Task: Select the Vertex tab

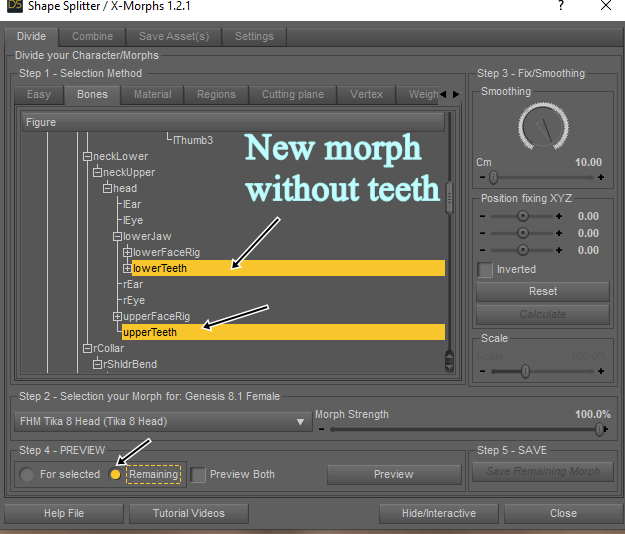Action: 366,94
